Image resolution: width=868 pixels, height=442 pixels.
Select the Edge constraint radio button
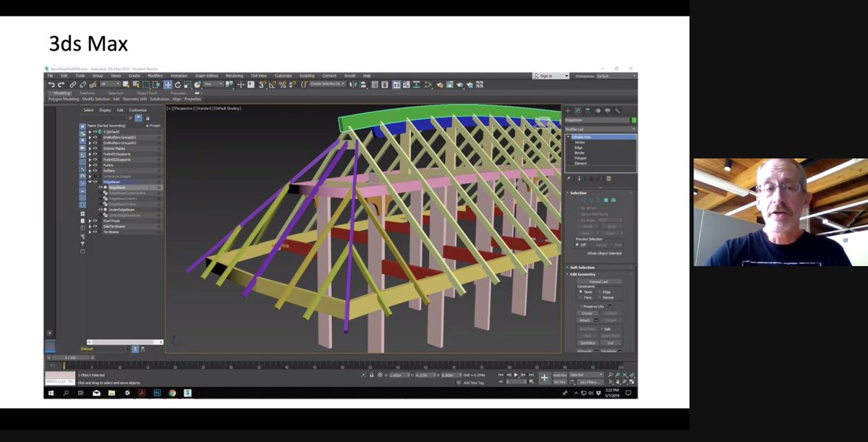[x=599, y=292]
